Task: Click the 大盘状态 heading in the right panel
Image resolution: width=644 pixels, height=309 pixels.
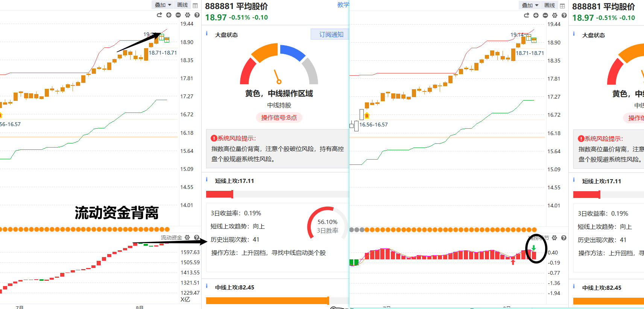Action: tap(593, 35)
